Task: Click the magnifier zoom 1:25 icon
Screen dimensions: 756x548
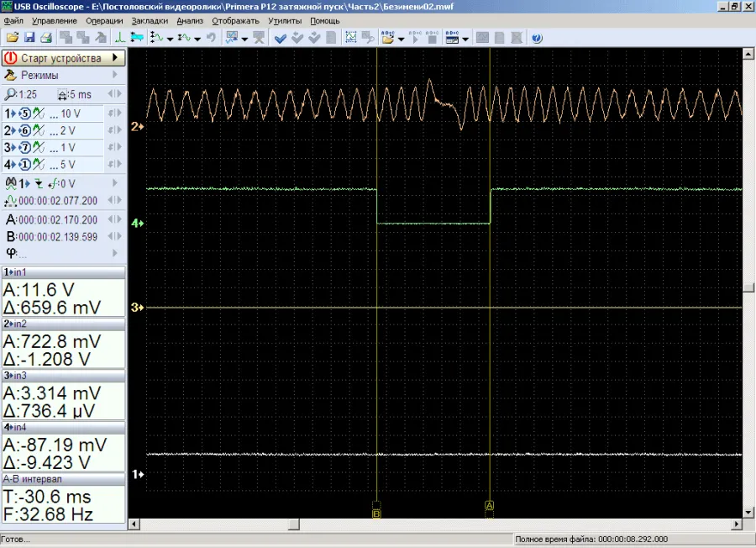Action: [10, 94]
